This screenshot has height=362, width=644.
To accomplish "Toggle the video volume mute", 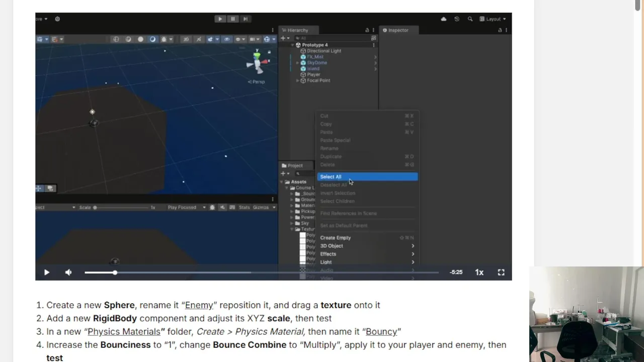I will [x=68, y=273].
